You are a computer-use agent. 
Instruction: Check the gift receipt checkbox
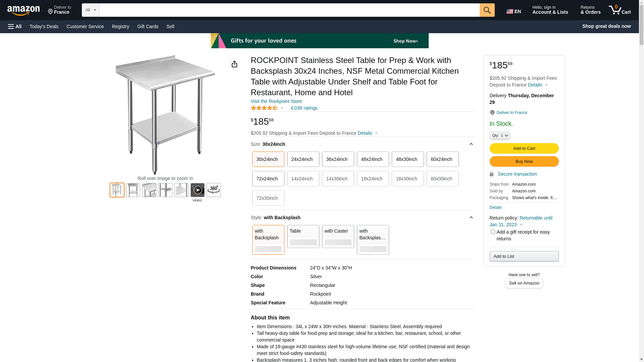click(493, 232)
